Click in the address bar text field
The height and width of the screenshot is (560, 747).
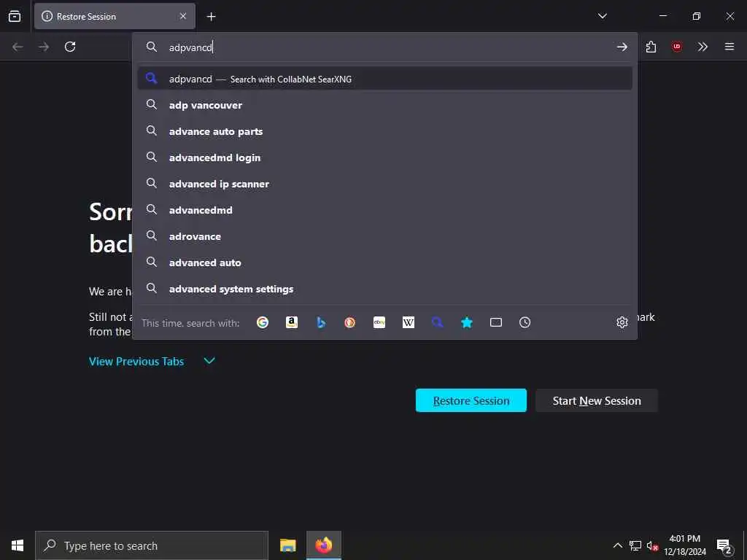pyautogui.click(x=386, y=47)
